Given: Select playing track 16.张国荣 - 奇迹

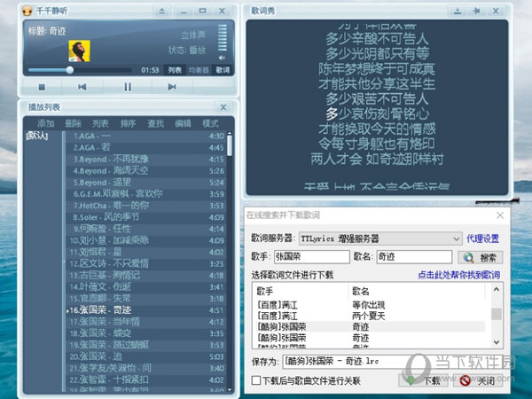Looking at the screenshot, I should pyautogui.click(x=146, y=310).
